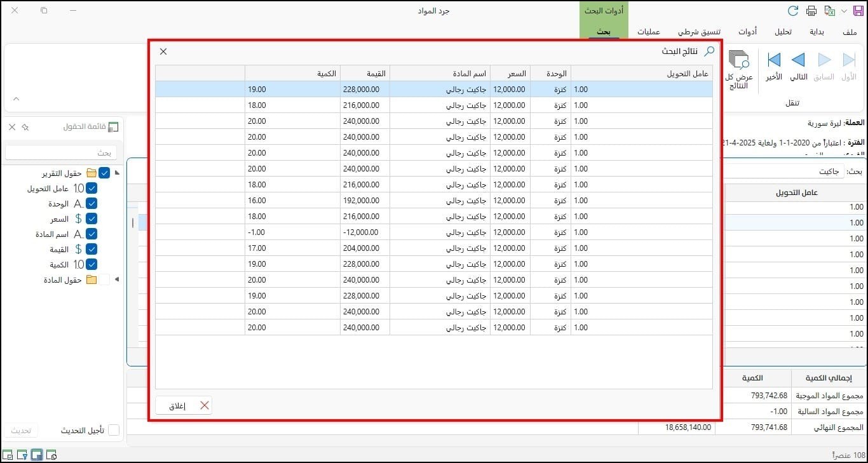Select cell with value 192,000.00

pyautogui.click(x=365, y=201)
